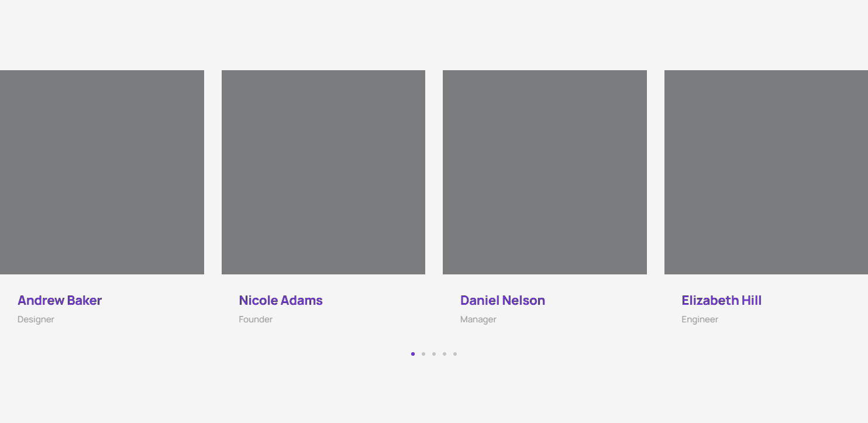Click the Nicole Adams name link
Viewport: 868px width, 423px height.
point(281,300)
